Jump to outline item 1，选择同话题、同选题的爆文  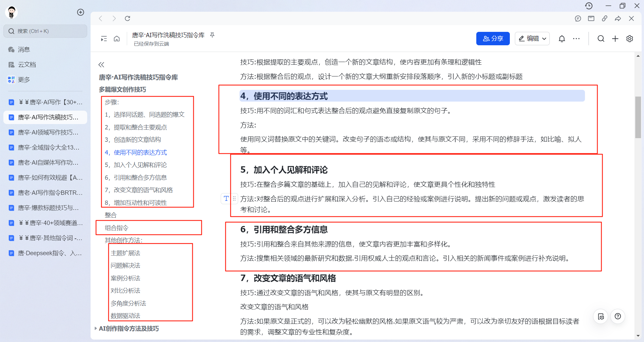(x=145, y=115)
